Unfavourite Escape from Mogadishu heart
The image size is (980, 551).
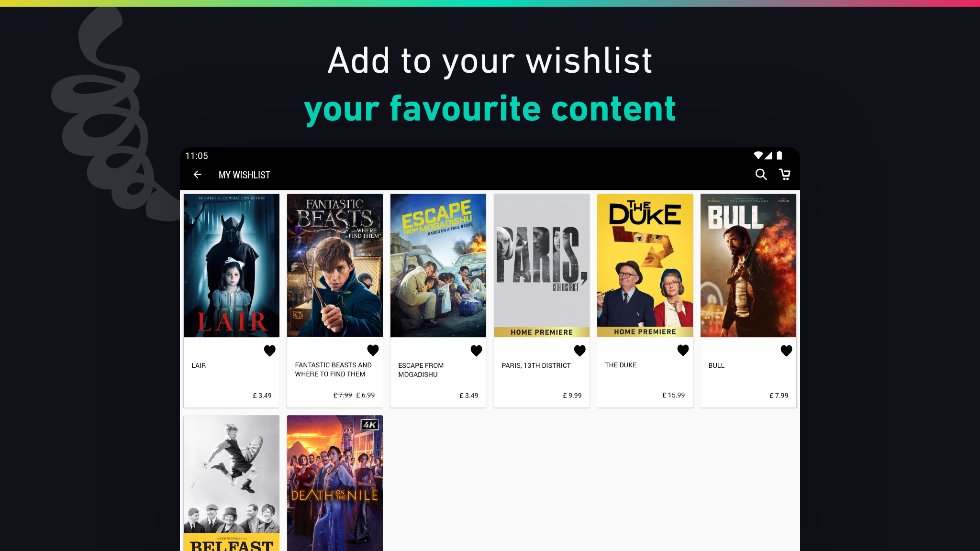coord(477,351)
